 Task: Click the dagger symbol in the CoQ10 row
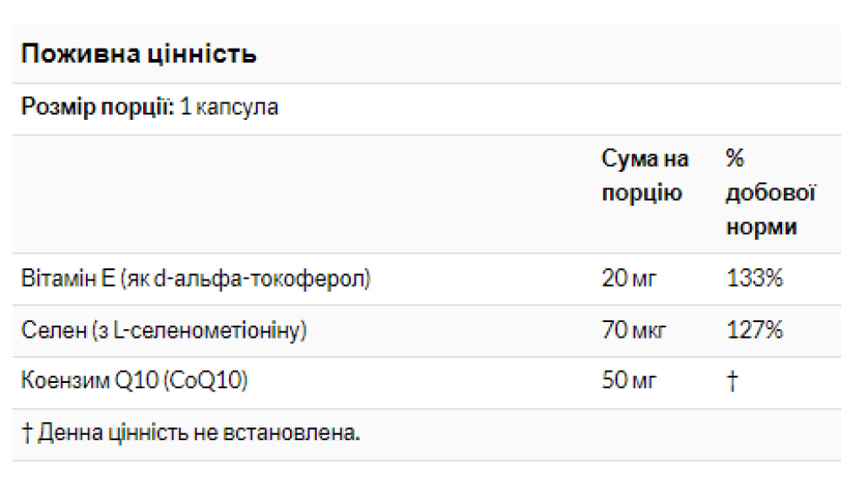point(732,380)
